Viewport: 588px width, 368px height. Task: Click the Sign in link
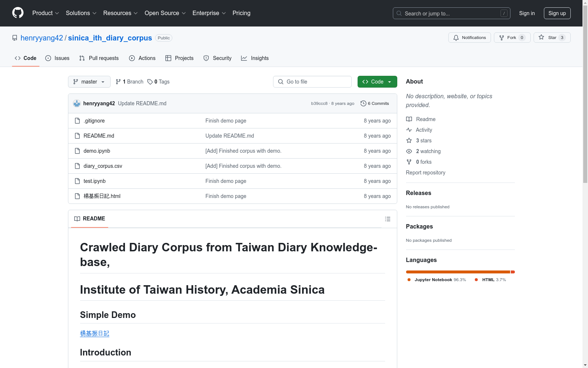coord(527,13)
